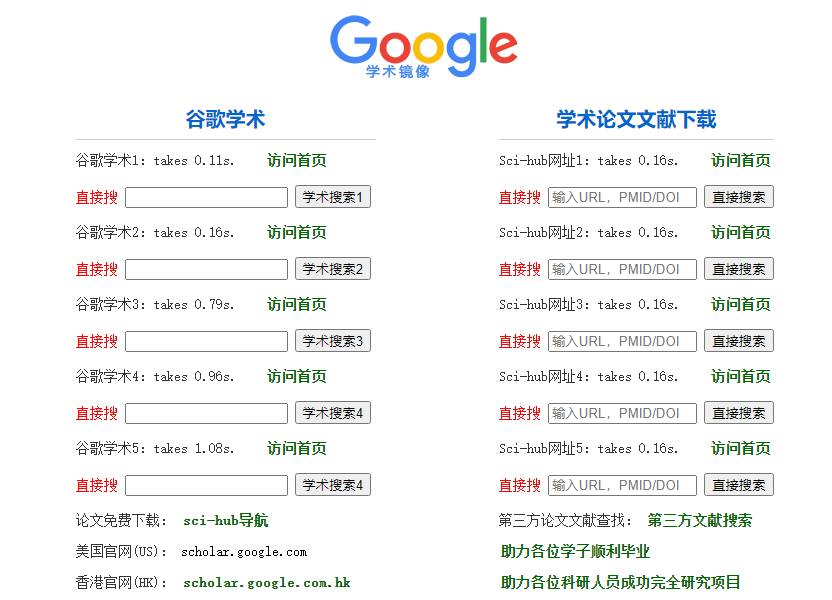Image resolution: width=832 pixels, height=600 pixels.
Task: Click search box under 谷歌学术4 line
Action: point(206,414)
